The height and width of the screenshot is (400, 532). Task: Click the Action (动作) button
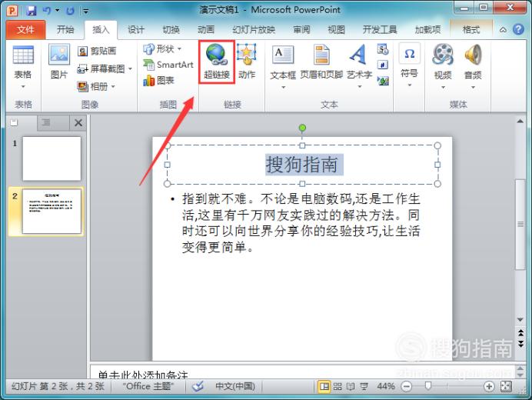pyautogui.click(x=247, y=62)
